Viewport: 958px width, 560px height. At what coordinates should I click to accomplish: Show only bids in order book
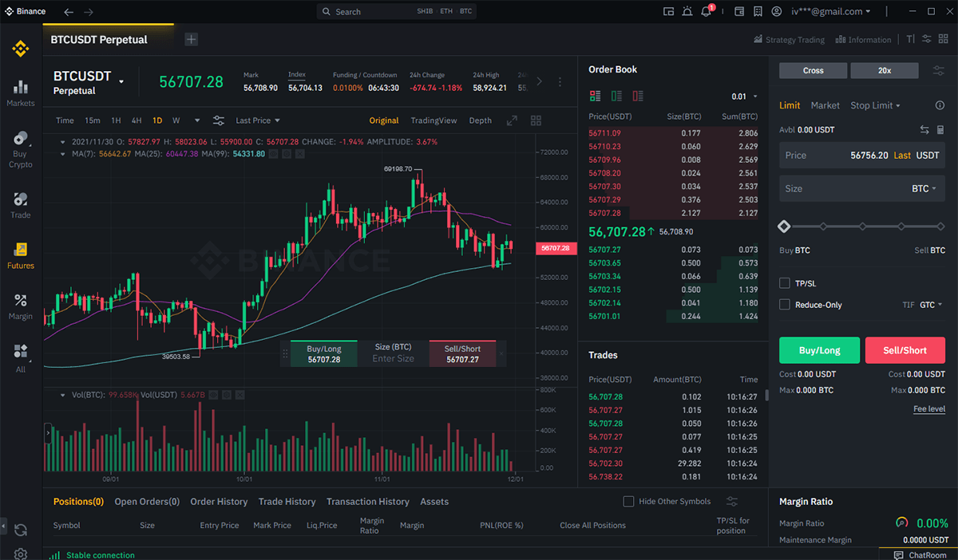click(616, 96)
